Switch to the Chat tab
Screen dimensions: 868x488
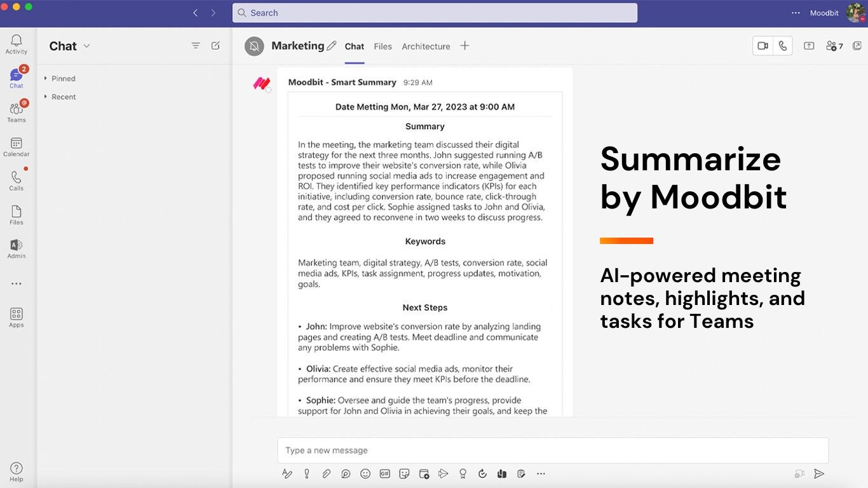coord(355,46)
